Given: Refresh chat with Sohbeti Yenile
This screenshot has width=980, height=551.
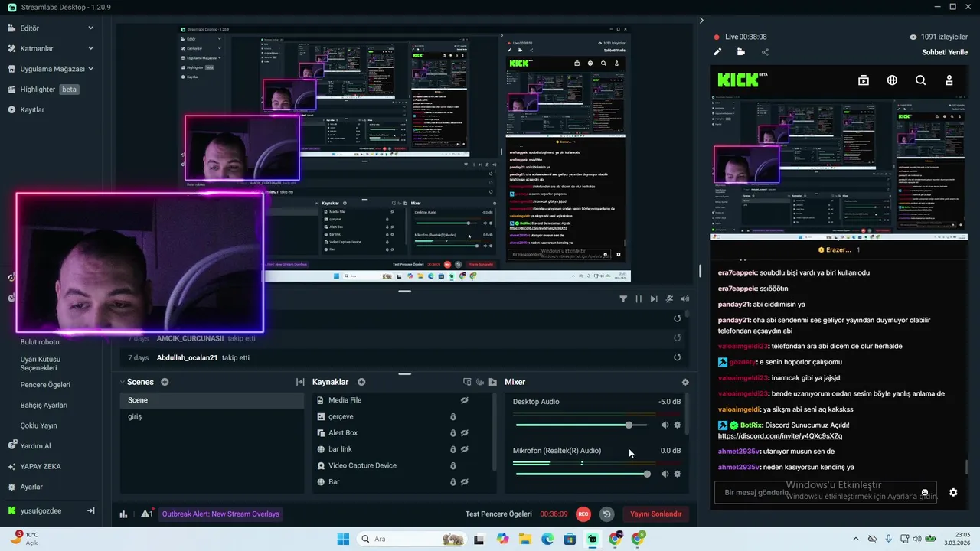Looking at the screenshot, I should (945, 52).
